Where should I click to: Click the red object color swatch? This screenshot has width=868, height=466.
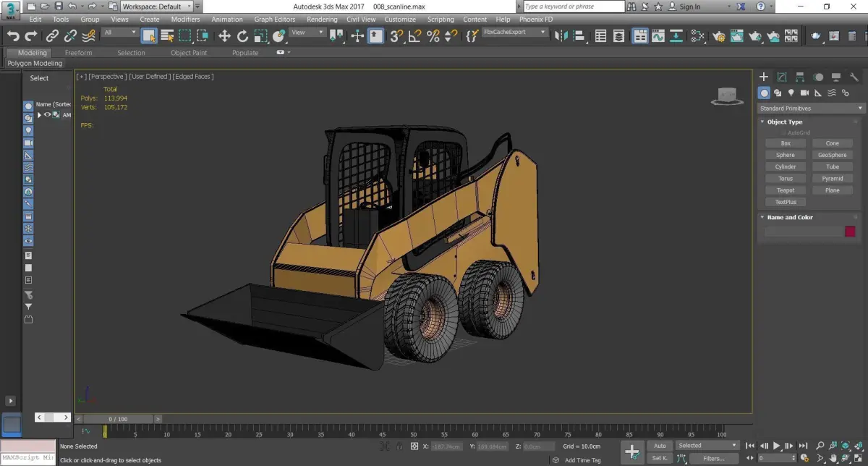pyautogui.click(x=850, y=232)
